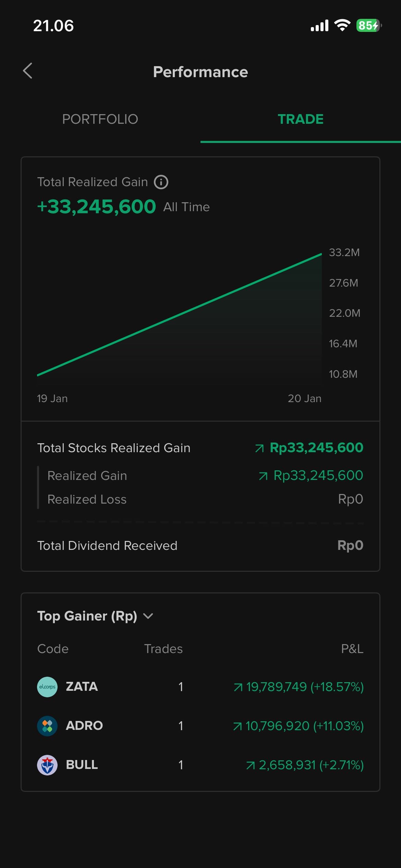Tap the ADRO company logo

tap(47, 726)
